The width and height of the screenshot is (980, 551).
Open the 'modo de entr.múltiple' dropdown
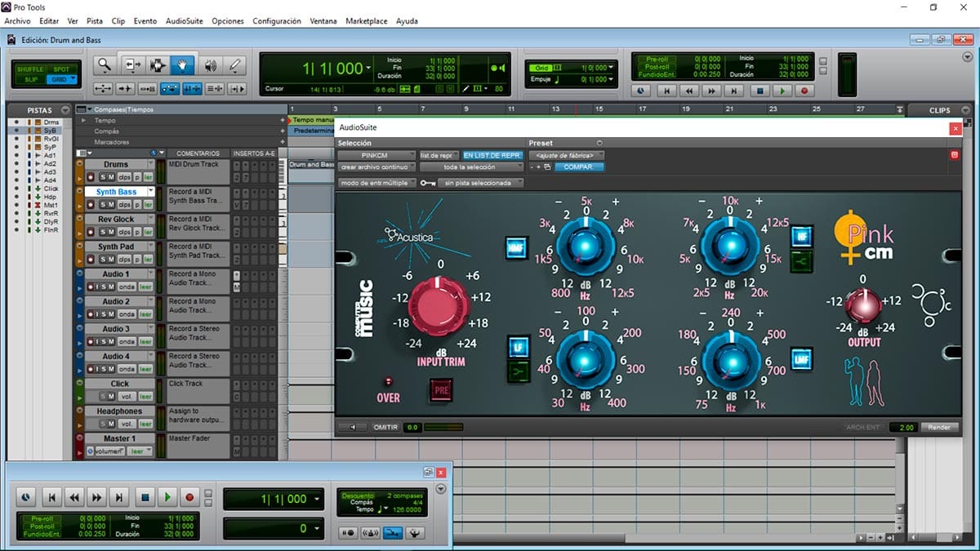(x=377, y=183)
